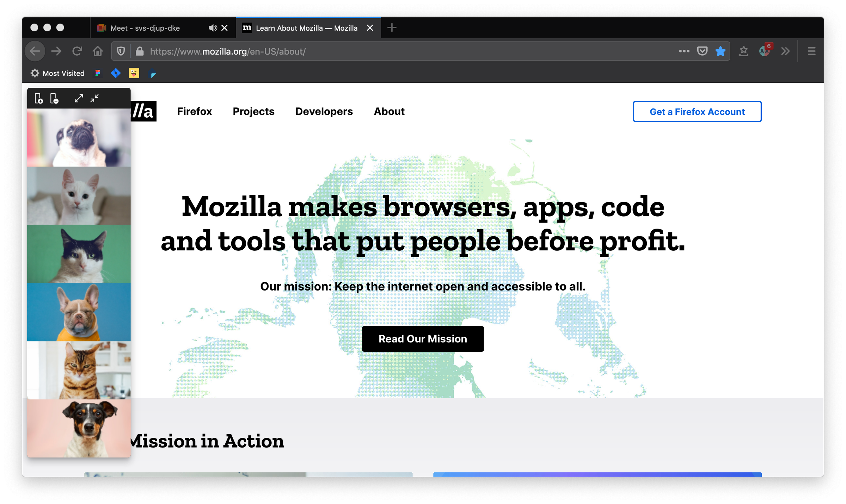
Task: Click the Read Our Mission button
Action: click(x=423, y=338)
